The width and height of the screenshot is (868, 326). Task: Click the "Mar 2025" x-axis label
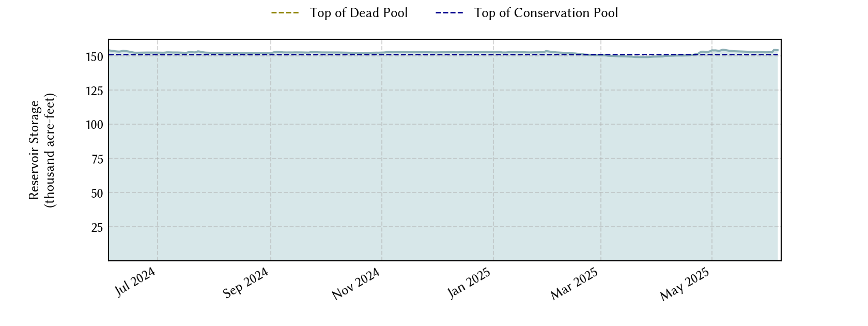[x=574, y=284]
